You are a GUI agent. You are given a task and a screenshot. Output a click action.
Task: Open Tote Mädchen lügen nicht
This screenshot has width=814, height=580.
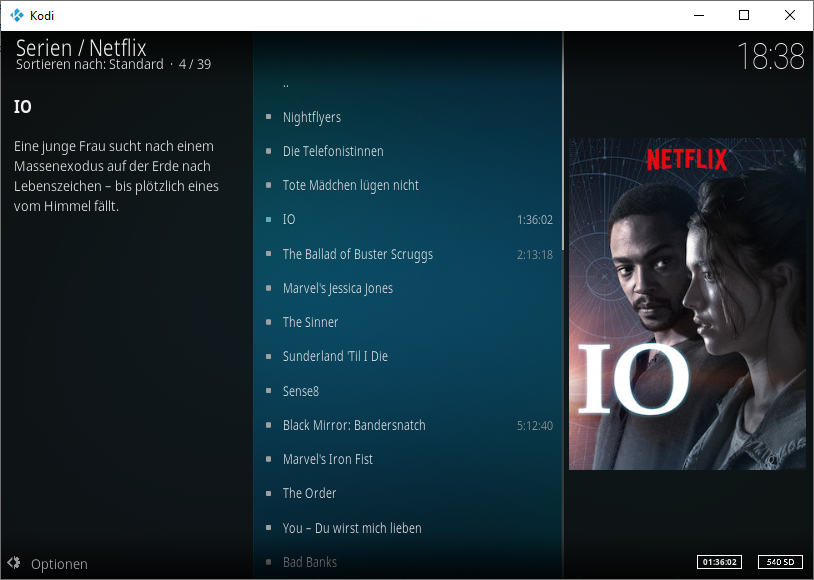pos(408,185)
